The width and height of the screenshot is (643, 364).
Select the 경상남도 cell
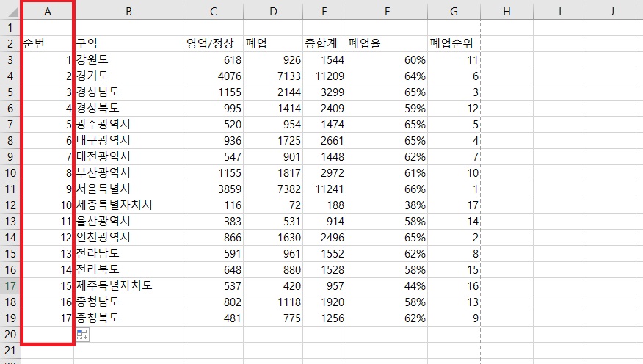pyautogui.click(x=128, y=92)
